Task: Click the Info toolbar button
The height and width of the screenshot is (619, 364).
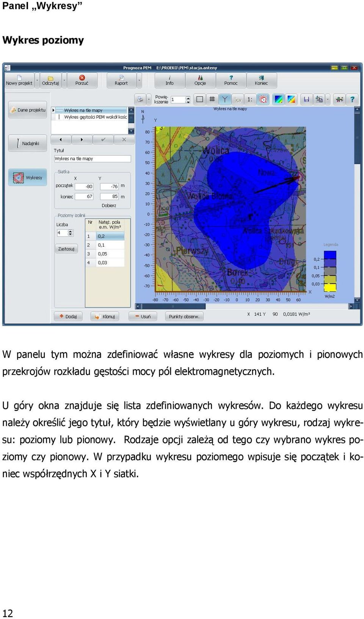Action: tap(169, 80)
